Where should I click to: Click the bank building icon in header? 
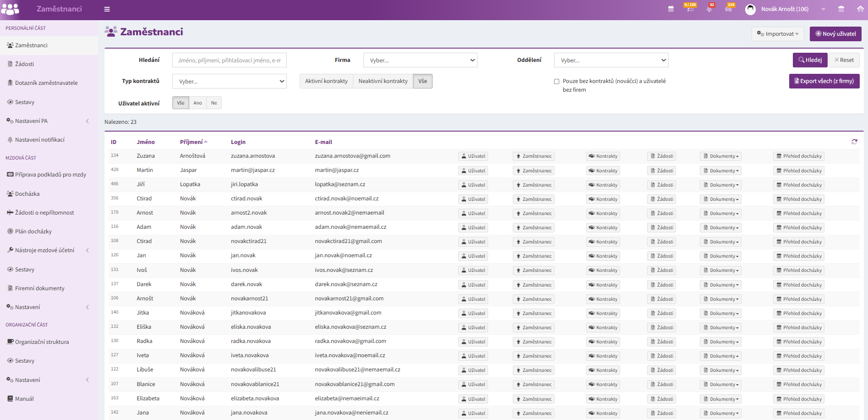(841, 9)
